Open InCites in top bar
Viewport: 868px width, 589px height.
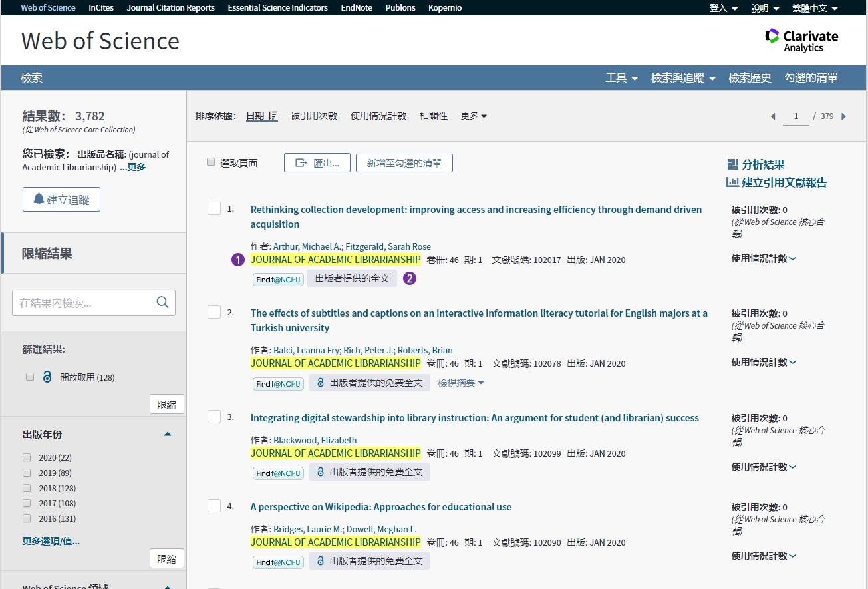[x=101, y=8]
